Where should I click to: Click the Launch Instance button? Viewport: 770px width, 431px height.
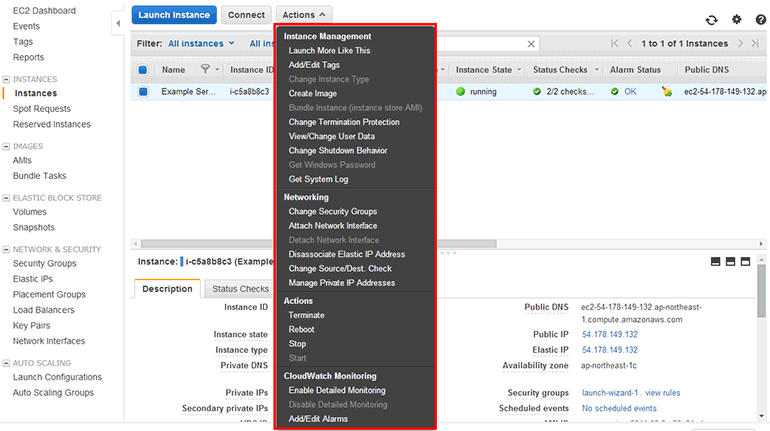click(x=174, y=15)
